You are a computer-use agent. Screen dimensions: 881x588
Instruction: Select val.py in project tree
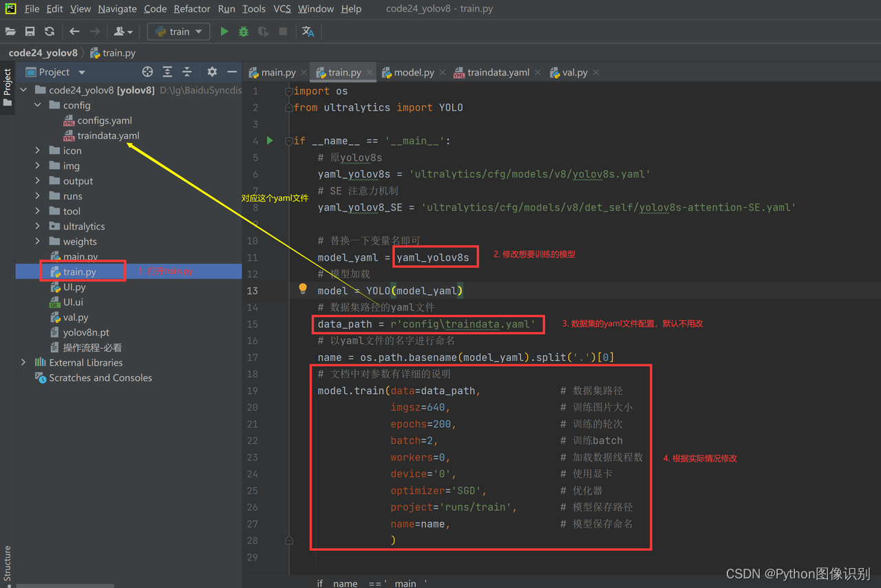tap(76, 317)
